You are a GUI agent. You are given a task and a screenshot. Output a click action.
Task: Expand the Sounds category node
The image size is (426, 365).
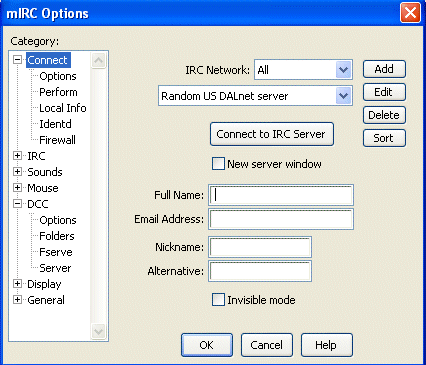pos(17,172)
